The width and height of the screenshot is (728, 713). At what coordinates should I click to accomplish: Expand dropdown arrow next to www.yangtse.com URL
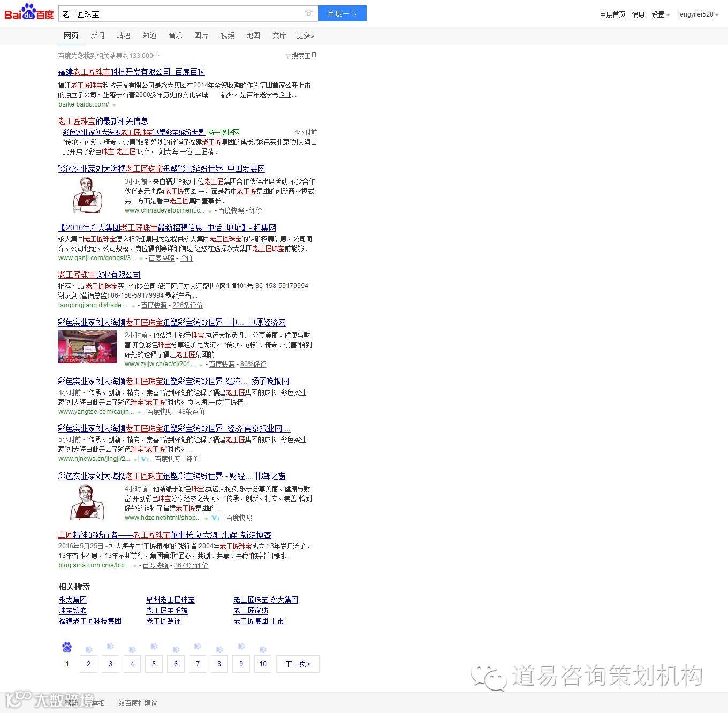coord(139,412)
